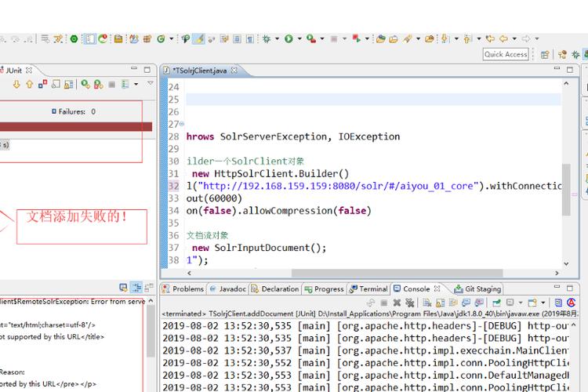Rerun the JUnit test
This screenshot has height=392, width=588.
(x=84, y=84)
